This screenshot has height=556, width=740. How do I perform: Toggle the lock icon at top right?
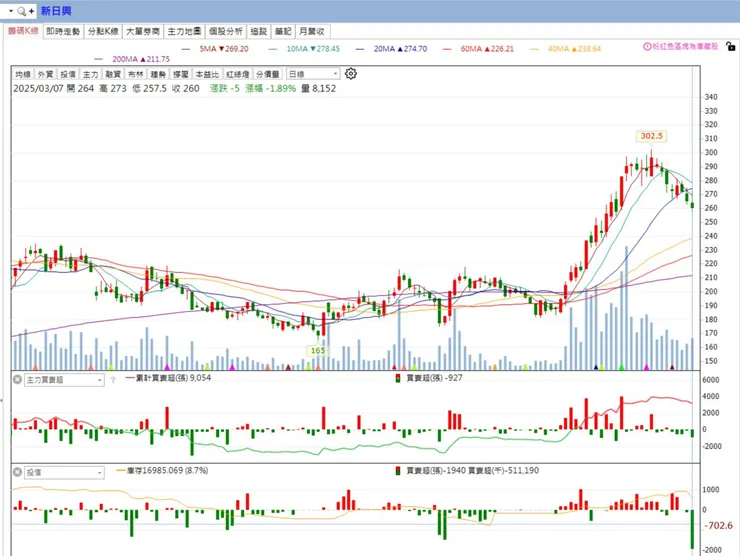(x=730, y=46)
